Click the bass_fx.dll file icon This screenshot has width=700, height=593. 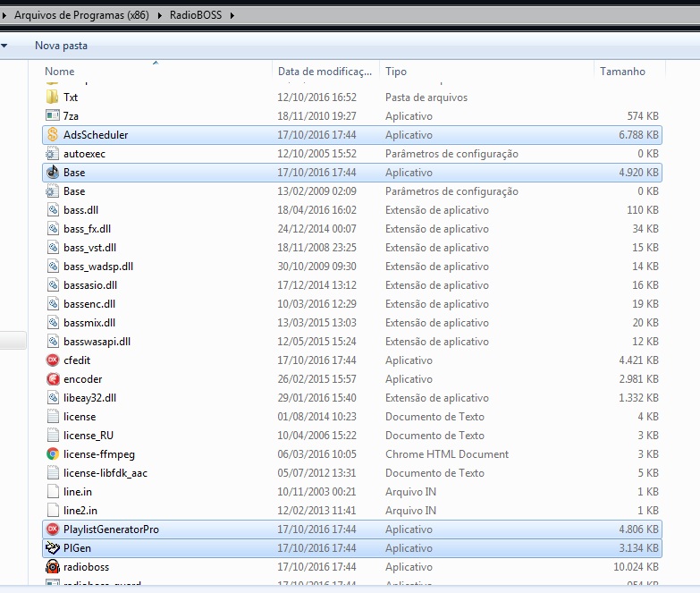(53, 229)
